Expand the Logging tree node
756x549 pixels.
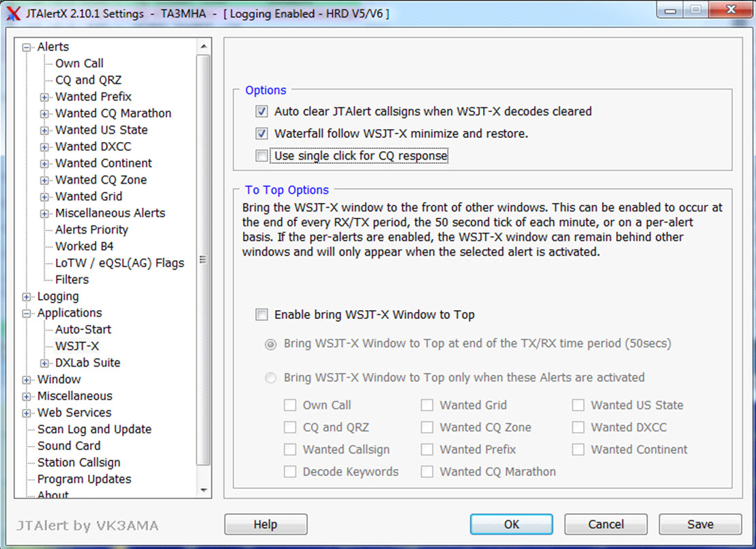27,297
